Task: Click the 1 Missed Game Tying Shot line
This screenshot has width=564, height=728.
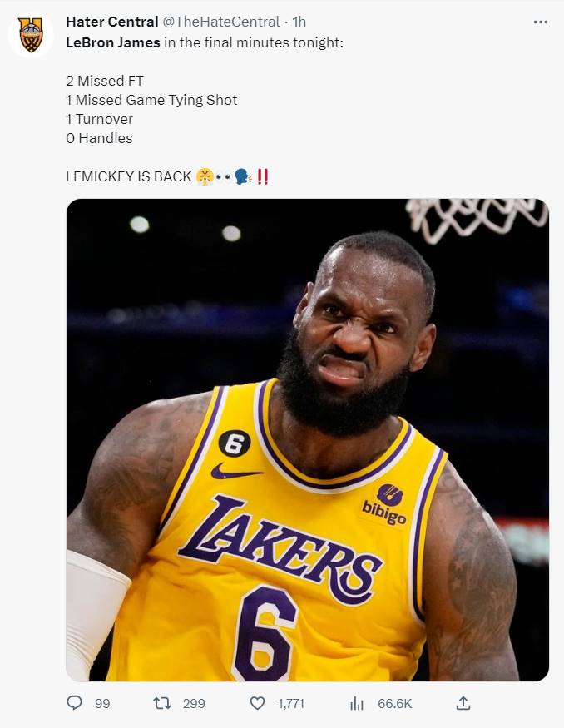Action: [151, 100]
